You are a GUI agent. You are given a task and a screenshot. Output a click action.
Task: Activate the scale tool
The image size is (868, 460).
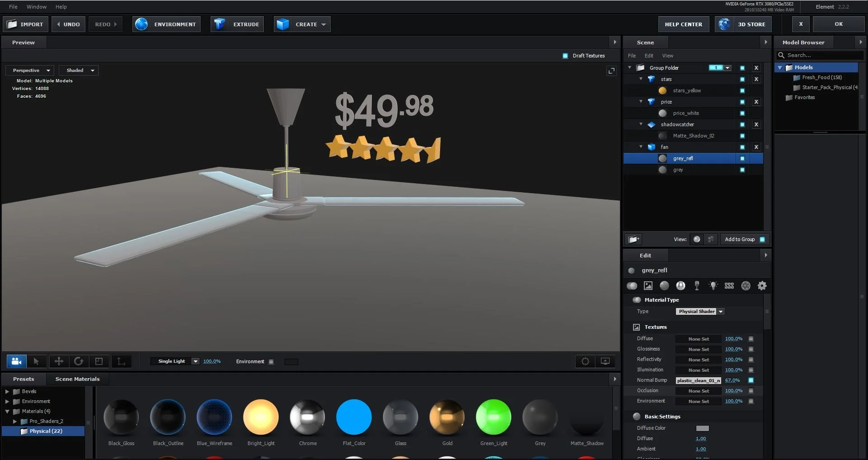tap(99, 361)
